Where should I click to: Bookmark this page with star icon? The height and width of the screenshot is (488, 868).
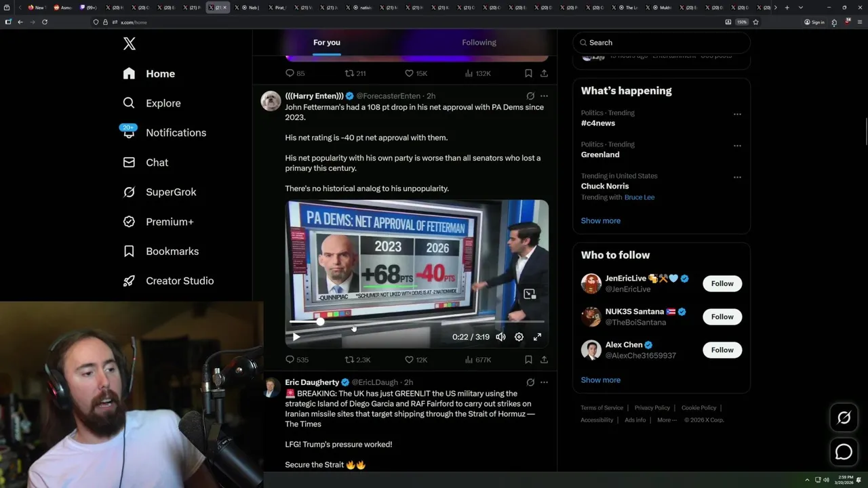point(755,22)
